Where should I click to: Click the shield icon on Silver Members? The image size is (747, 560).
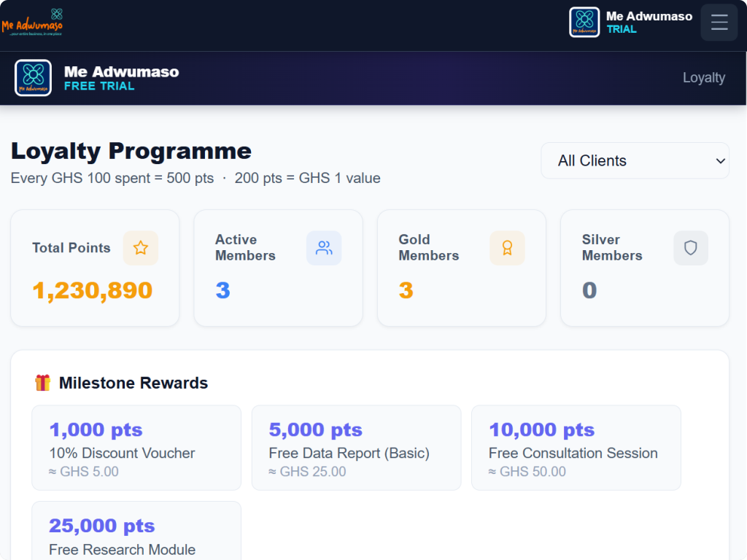[690, 248]
